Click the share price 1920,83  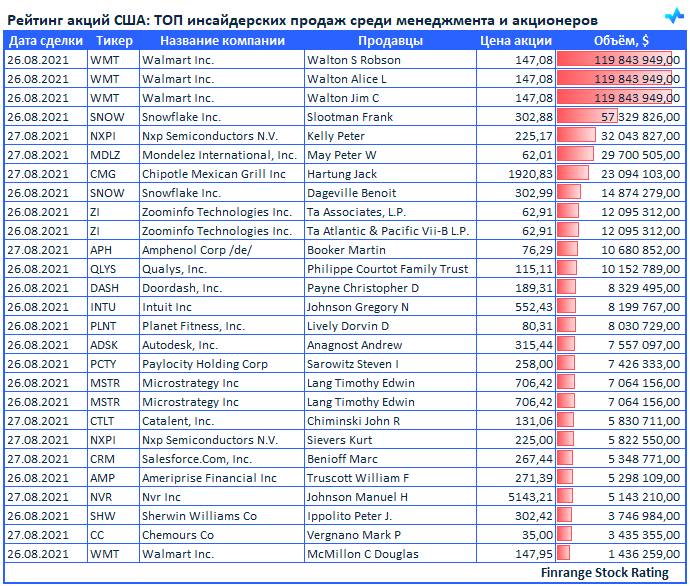coord(530,174)
